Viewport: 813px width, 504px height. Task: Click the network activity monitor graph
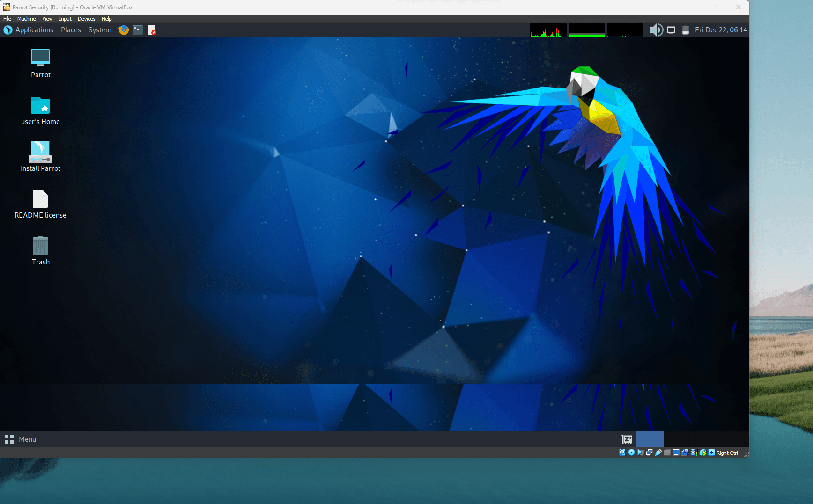pos(625,30)
